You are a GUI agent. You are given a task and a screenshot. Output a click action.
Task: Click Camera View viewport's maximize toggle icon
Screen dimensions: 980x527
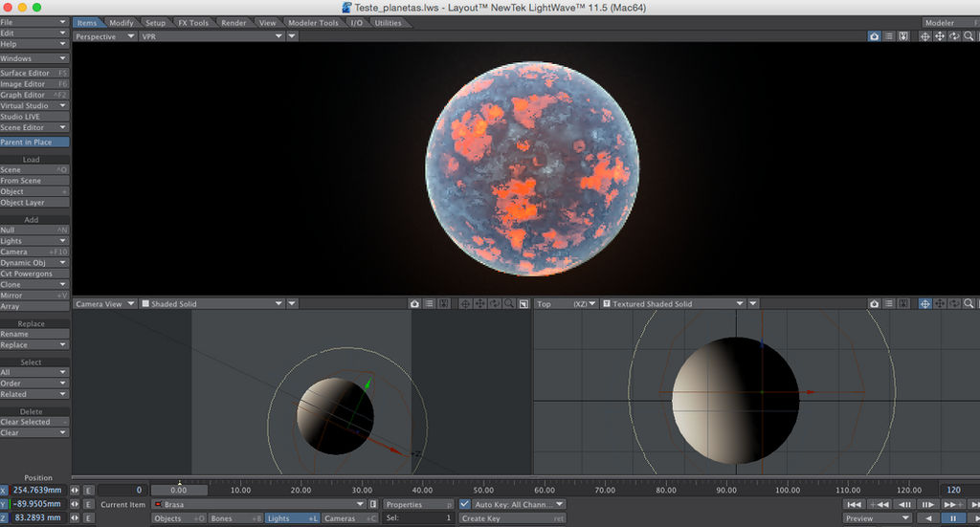[x=523, y=303]
